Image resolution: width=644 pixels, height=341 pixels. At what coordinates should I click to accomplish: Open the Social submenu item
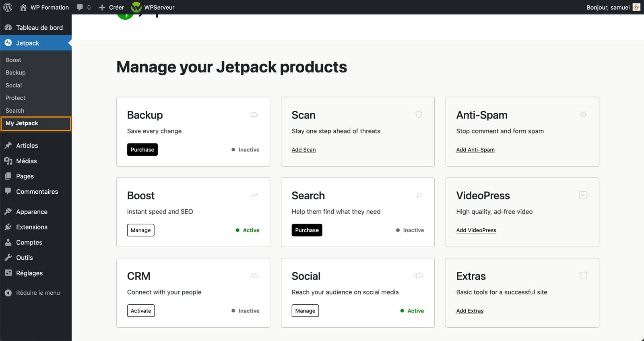coord(14,85)
